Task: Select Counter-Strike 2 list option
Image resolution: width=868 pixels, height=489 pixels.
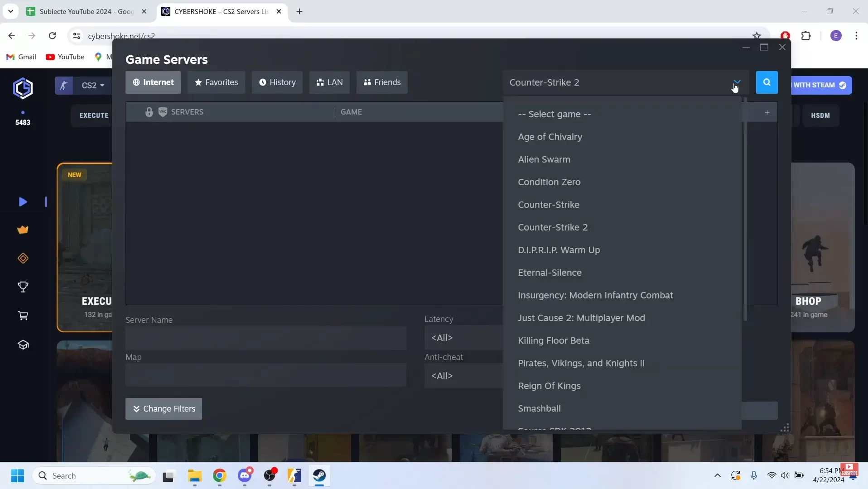Action: 622,227
